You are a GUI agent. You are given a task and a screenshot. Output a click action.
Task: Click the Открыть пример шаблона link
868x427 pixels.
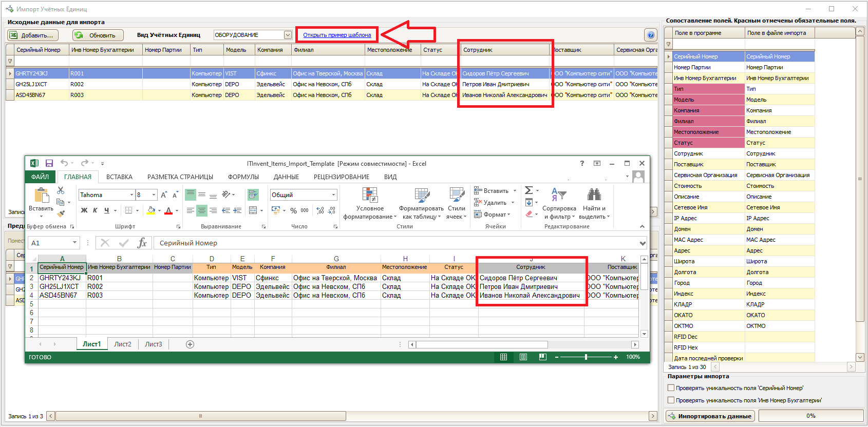click(x=337, y=35)
